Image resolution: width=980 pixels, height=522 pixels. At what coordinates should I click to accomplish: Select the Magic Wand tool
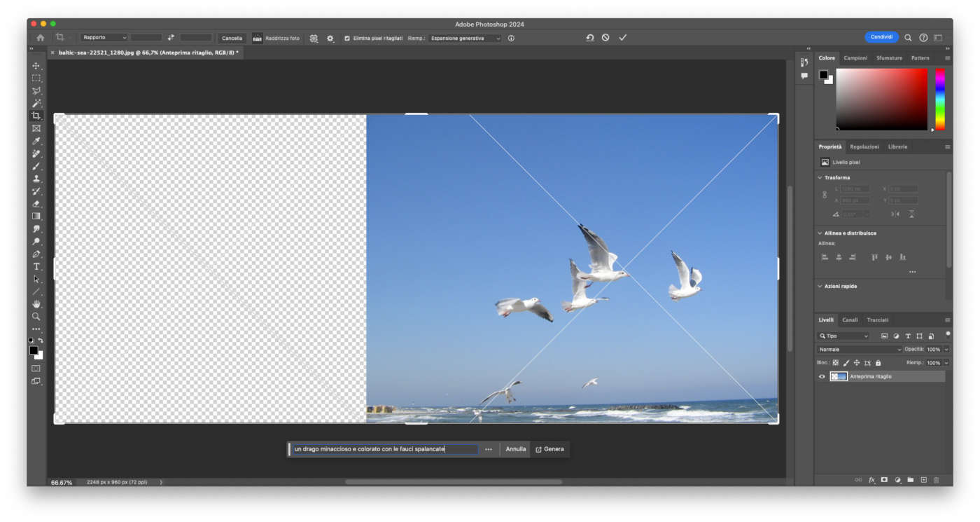click(36, 104)
